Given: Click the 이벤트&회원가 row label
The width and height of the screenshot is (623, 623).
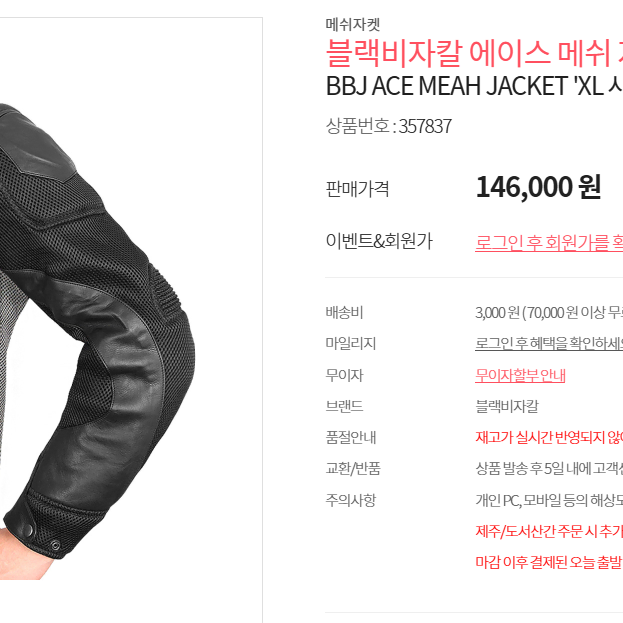Looking at the screenshot, I should pyautogui.click(x=379, y=241).
